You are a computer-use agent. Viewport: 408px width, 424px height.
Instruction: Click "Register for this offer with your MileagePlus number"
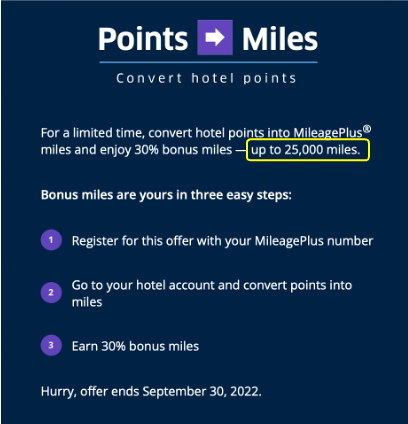point(222,241)
